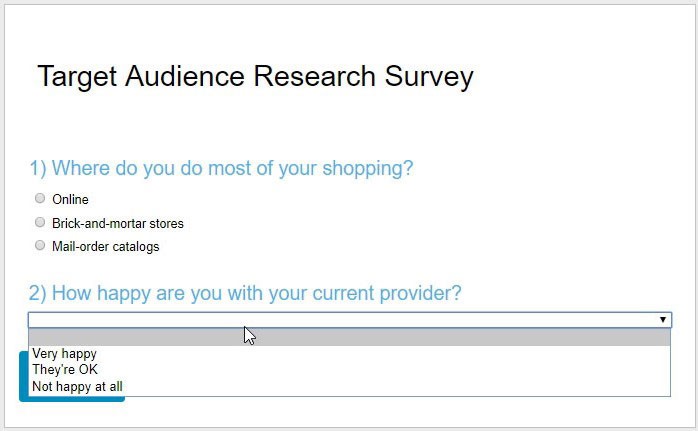Image resolution: width=698 pixels, height=431 pixels.
Task: Click the 'Brick-and-mortar stores' label text
Action: 118,224
